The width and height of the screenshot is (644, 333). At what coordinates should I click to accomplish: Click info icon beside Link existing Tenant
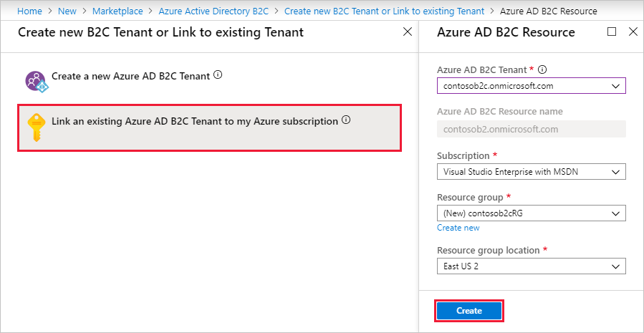click(346, 120)
